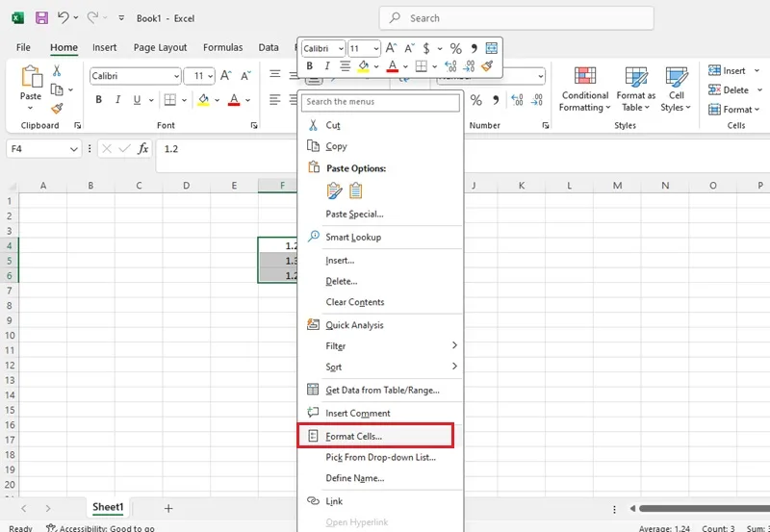
Task: Open the ribbon font size dropdown
Action: coord(210,76)
